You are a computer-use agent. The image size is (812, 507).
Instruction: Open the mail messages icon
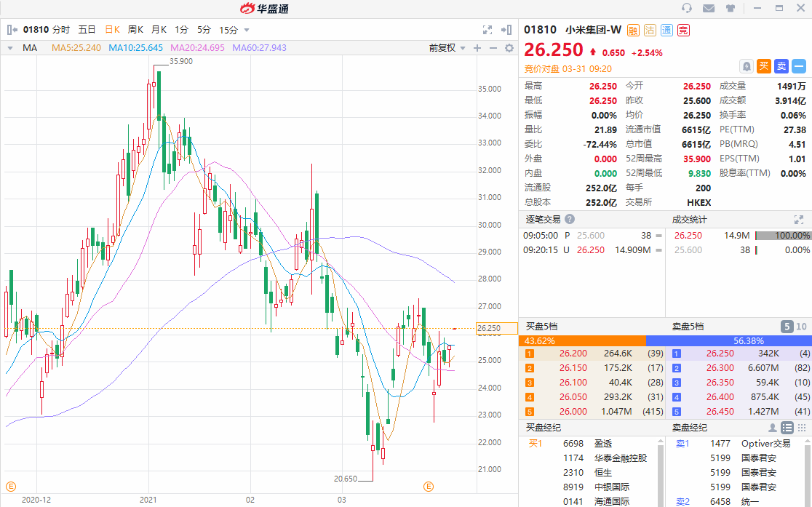709,8
